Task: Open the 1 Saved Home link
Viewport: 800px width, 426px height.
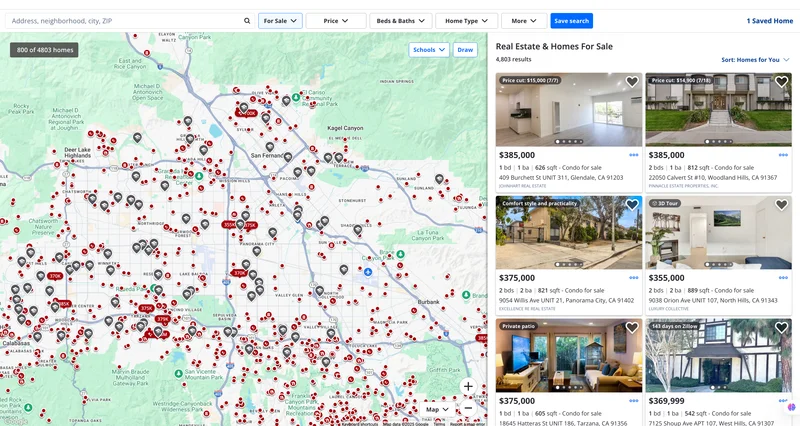Action: tap(769, 20)
